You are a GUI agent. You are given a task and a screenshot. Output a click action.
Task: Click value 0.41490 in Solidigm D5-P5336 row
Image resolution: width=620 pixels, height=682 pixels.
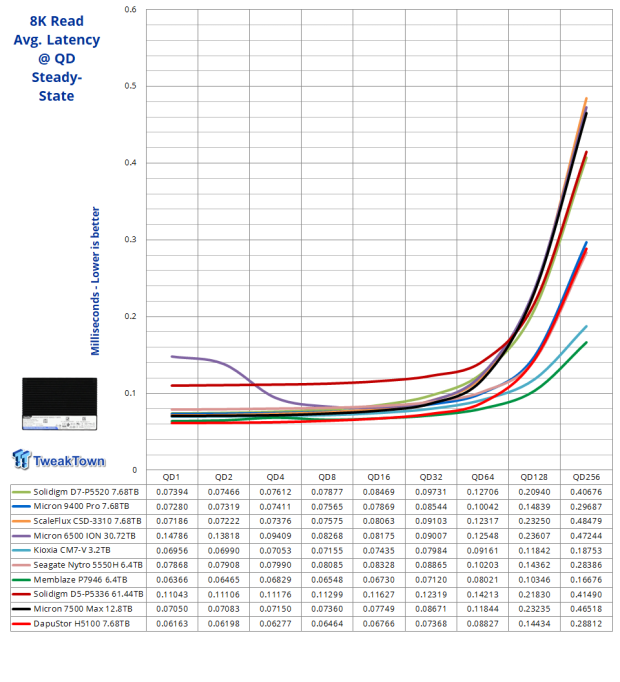click(x=586, y=595)
